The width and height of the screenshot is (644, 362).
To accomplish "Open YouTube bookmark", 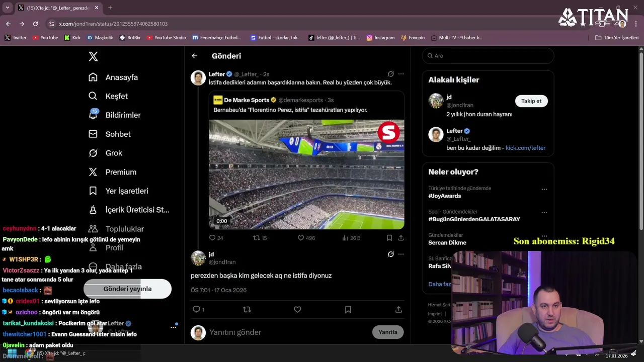I will (45, 38).
